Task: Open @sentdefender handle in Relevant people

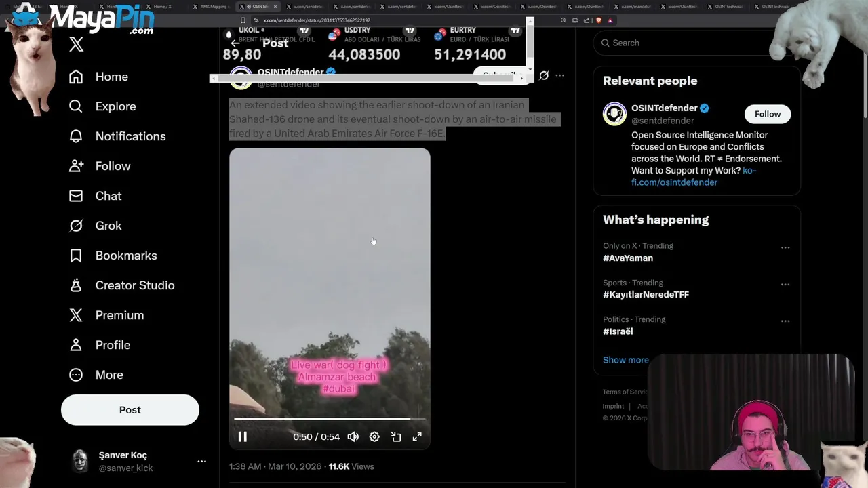Action: click(x=663, y=121)
